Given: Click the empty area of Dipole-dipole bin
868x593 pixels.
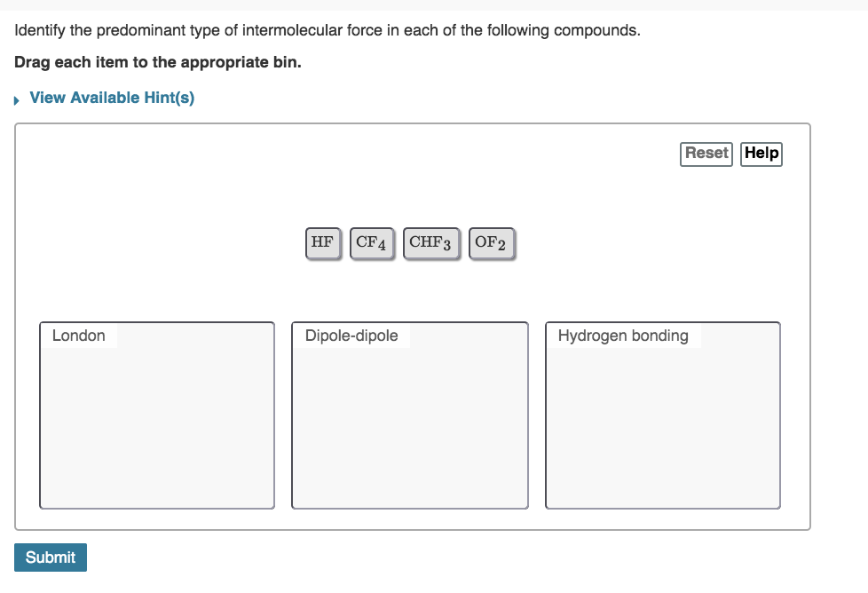Looking at the screenshot, I should point(410,426).
